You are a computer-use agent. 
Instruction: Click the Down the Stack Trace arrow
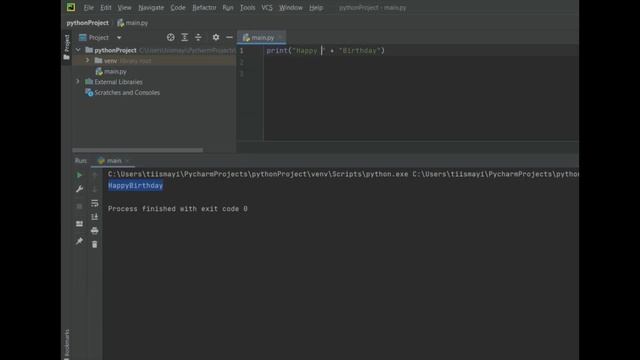coord(95,189)
